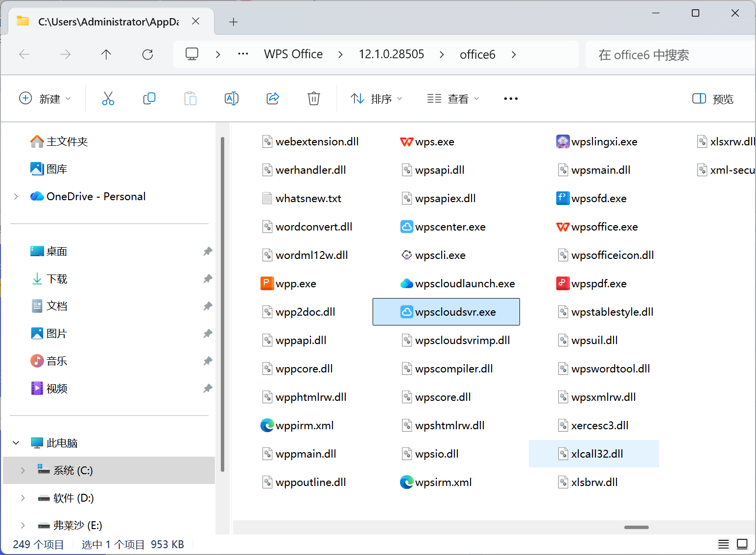Click the Rename icon in toolbar
Viewport: 756px width, 555px height.
(232, 98)
